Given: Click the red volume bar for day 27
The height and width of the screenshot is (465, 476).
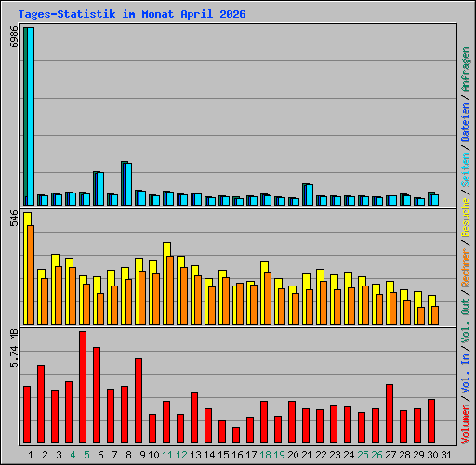Looking at the screenshot, I should coord(390,413).
